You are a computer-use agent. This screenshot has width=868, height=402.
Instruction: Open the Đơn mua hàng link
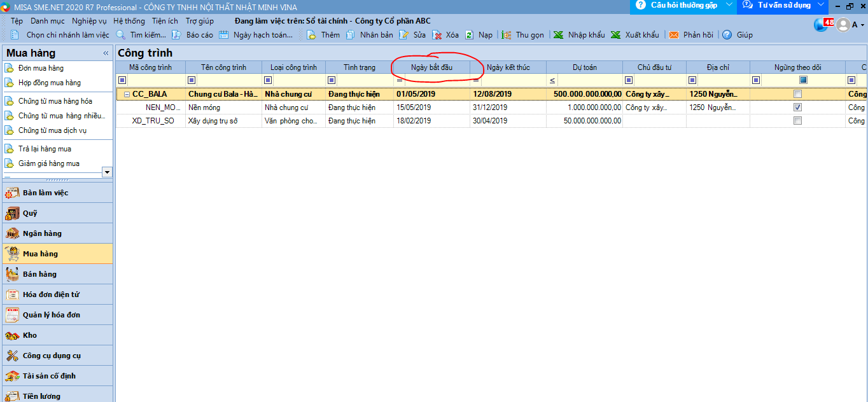tap(41, 68)
